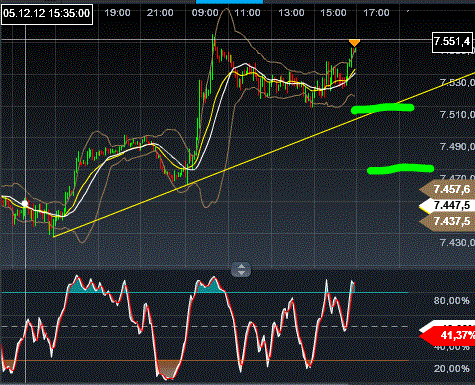The height and width of the screenshot is (385, 475).
Task: Click the orange triangle current price marker
Action: tap(354, 43)
